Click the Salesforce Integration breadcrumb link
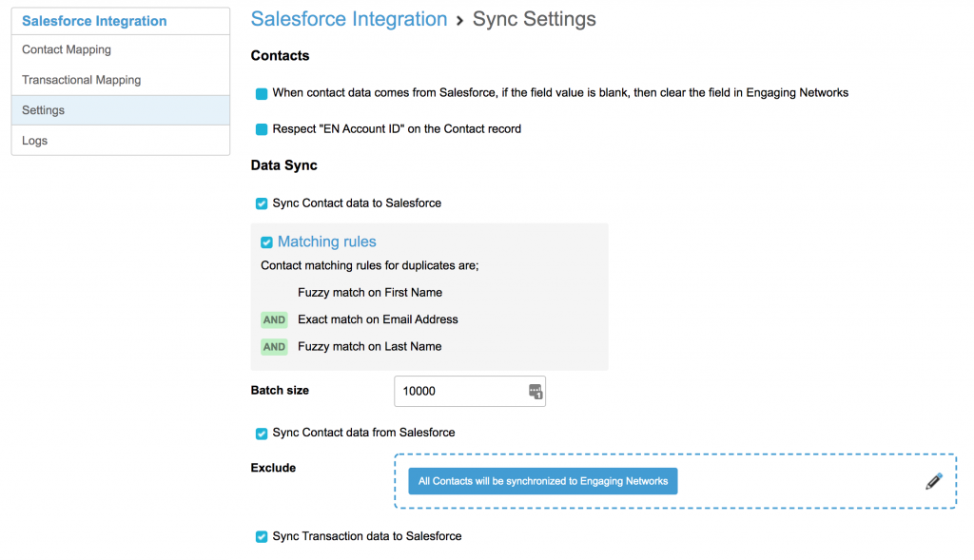The image size is (974, 560). coord(349,19)
